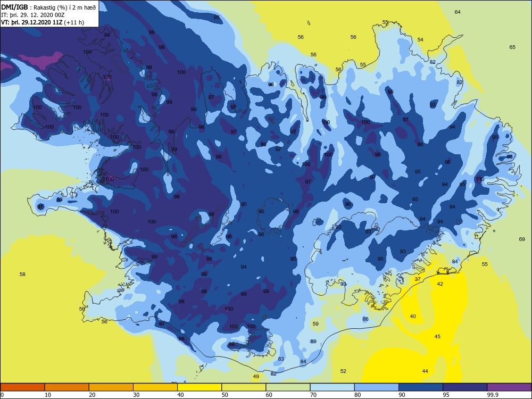
Task: Click the humidity value '44' on the map
Action: (x=425, y=371)
